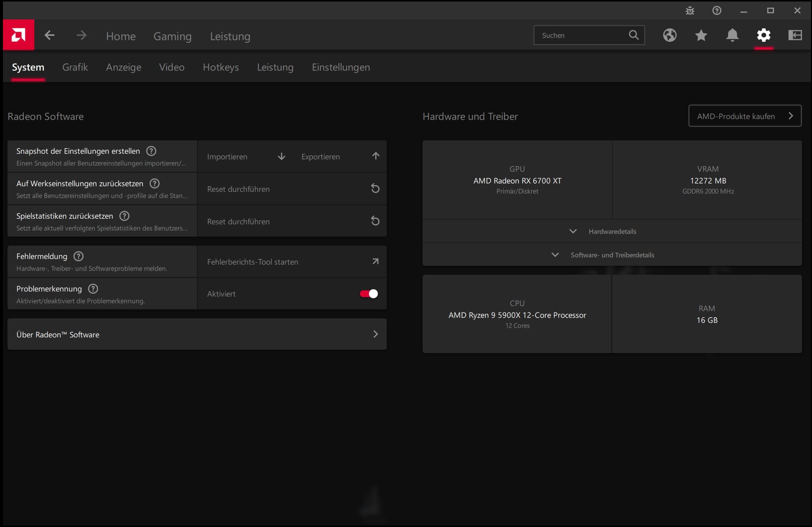Close the Radeon Software window
812x527 pixels.
[797, 11]
